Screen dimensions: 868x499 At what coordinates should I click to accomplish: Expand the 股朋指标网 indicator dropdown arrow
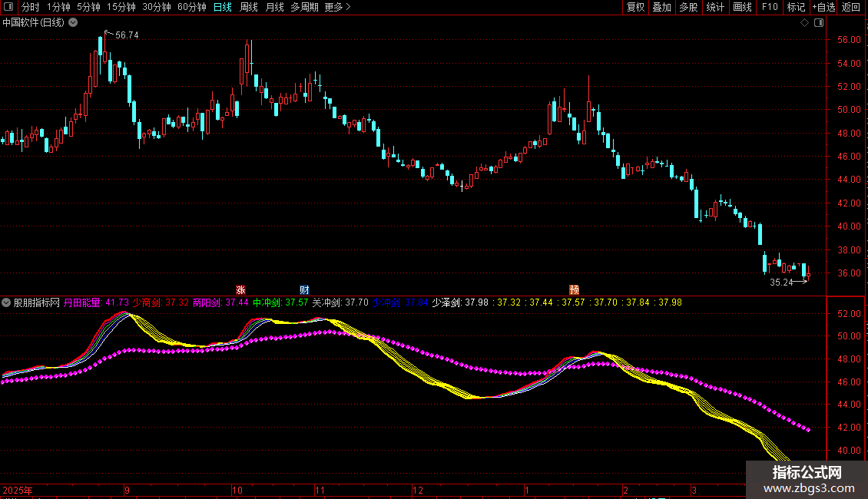pyautogui.click(x=7, y=302)
